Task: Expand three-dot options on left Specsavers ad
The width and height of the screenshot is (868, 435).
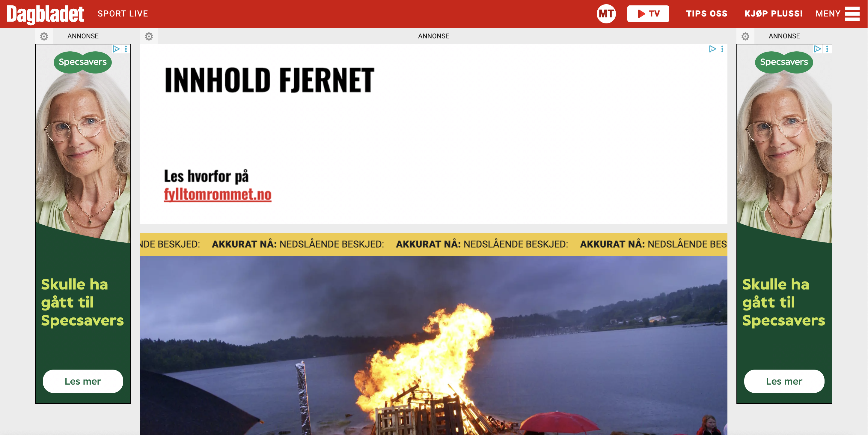Action: point(126,49)
